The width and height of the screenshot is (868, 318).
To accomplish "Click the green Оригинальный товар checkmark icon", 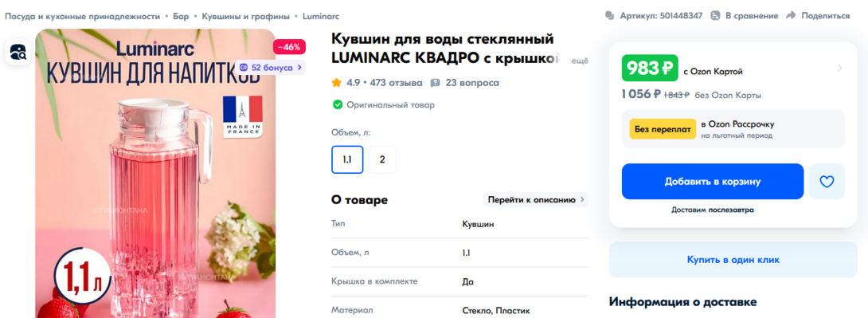I will (x=337, y=104).
